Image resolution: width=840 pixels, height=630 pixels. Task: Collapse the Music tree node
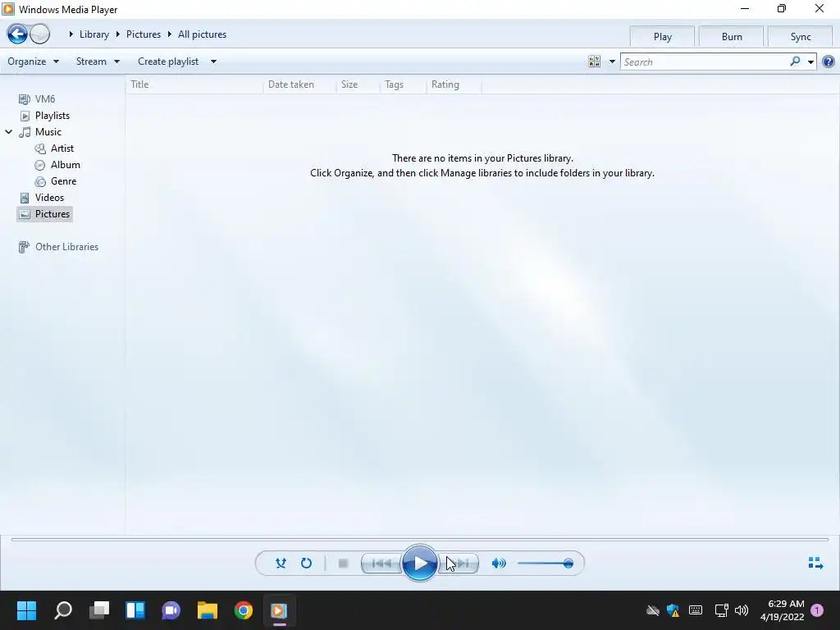coord(8,132)
